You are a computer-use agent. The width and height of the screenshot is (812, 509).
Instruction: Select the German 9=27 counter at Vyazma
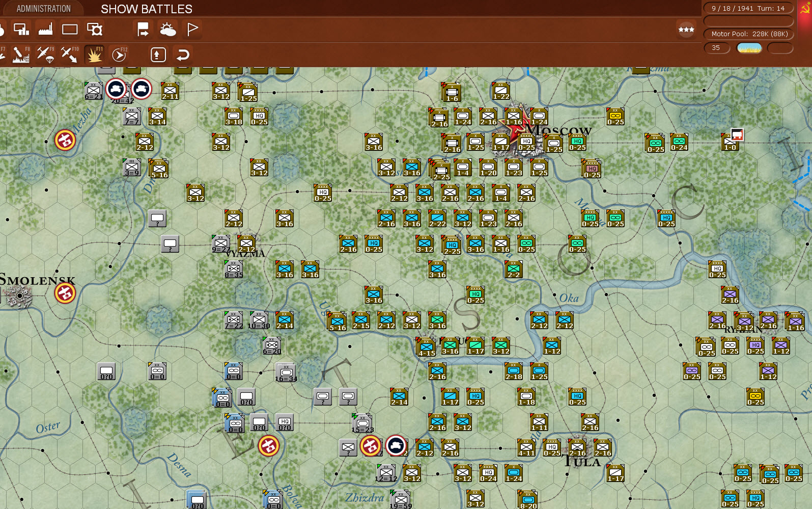[x=221, y=244]
